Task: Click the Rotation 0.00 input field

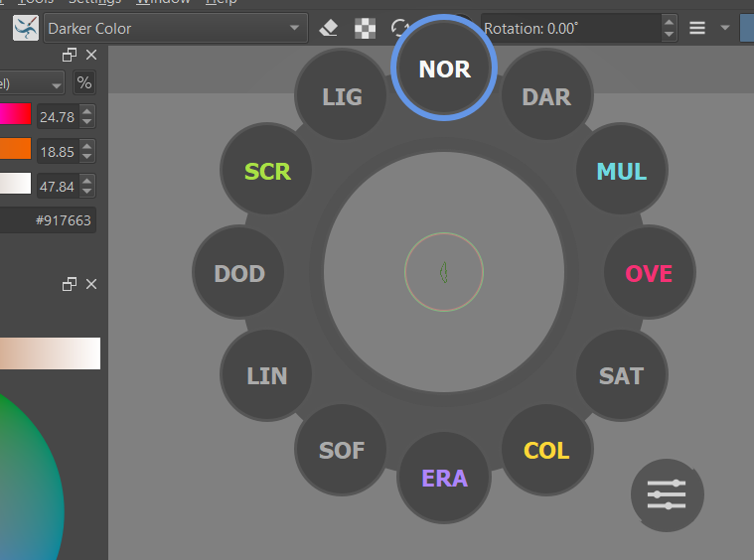Action: [571, 29]
